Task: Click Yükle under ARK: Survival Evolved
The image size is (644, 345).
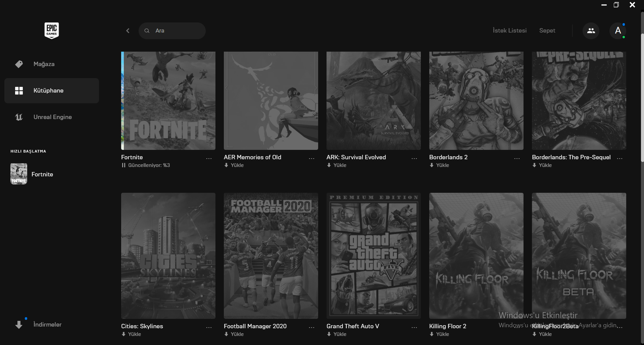Action: coord(337,165)
